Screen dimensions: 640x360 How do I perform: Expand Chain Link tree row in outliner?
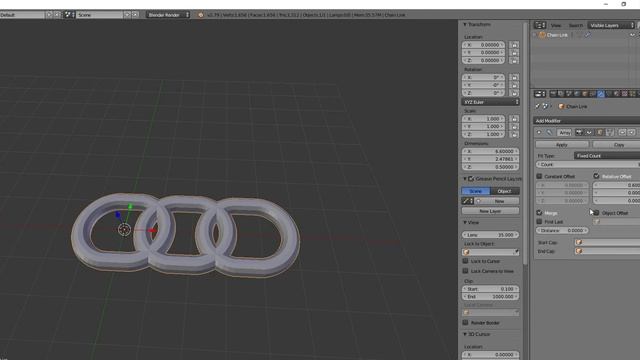[x=535, y=35]
